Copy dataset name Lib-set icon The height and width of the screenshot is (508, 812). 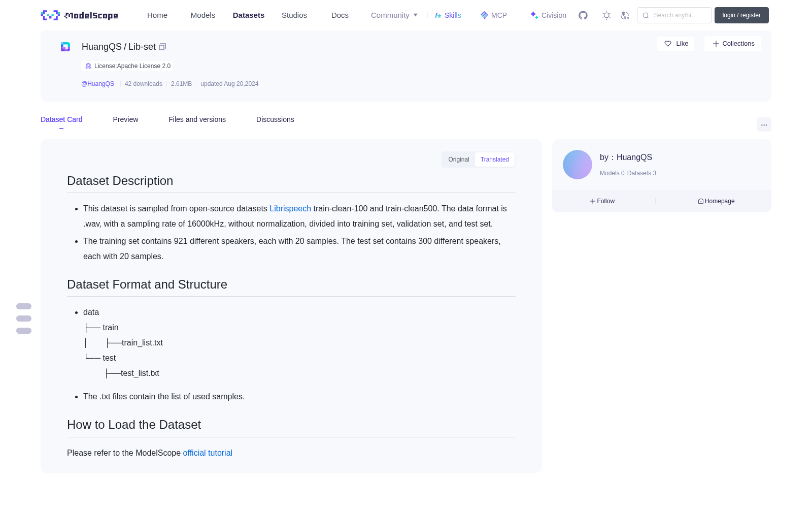[162, 47]
